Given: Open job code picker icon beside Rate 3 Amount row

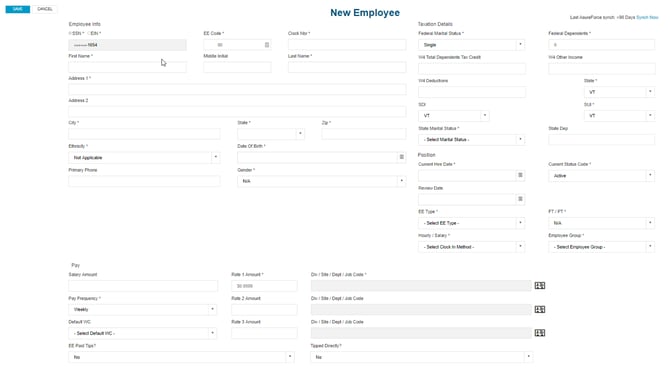Looking at the screenshot, I should tap(540, 333).
